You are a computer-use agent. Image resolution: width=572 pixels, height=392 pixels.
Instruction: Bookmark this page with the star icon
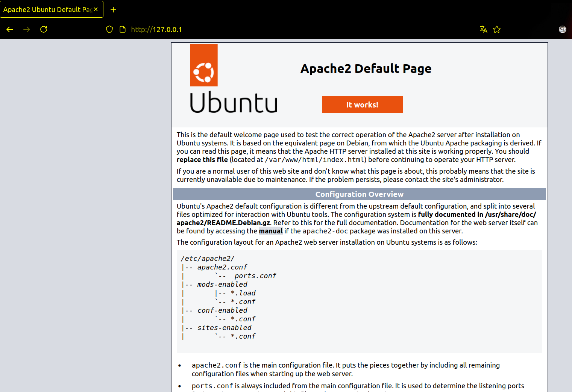(497, 29)
